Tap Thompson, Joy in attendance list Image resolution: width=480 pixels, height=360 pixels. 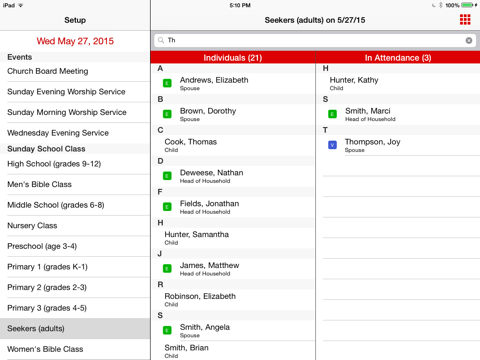pyautogui.click(x=398, y=145)
